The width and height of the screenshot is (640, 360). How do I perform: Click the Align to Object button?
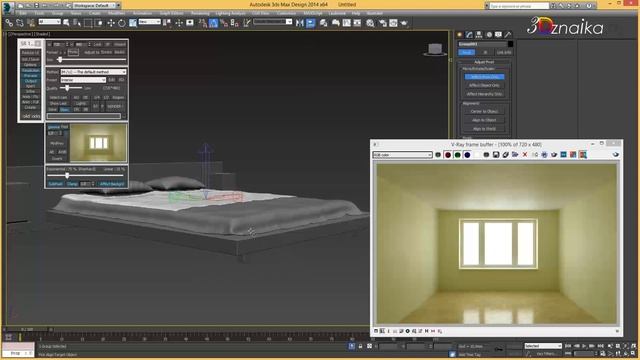click(x=484, y=120)
